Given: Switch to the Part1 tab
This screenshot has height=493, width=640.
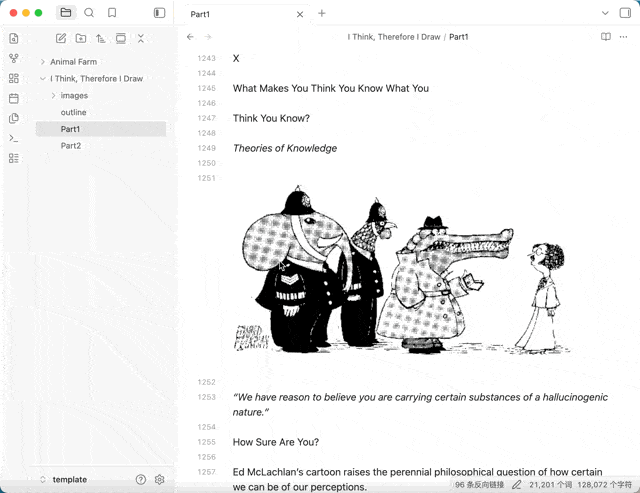Looking at the screenshot, I should click(200, 14).
